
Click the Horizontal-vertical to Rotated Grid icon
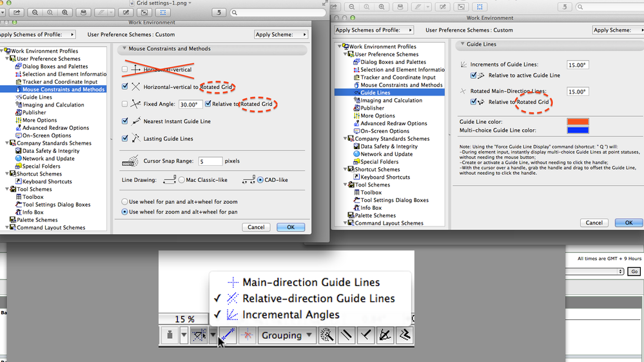pyautogui.click(x=136, y=86)
